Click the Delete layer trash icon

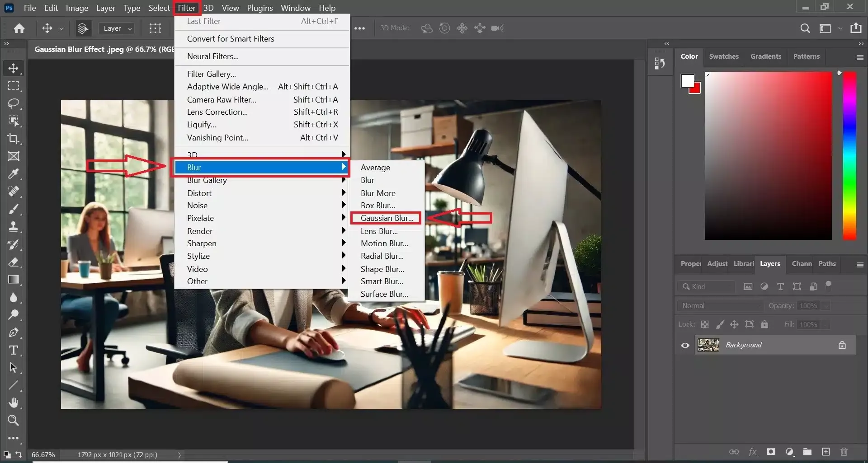click(x=844, y=452)
